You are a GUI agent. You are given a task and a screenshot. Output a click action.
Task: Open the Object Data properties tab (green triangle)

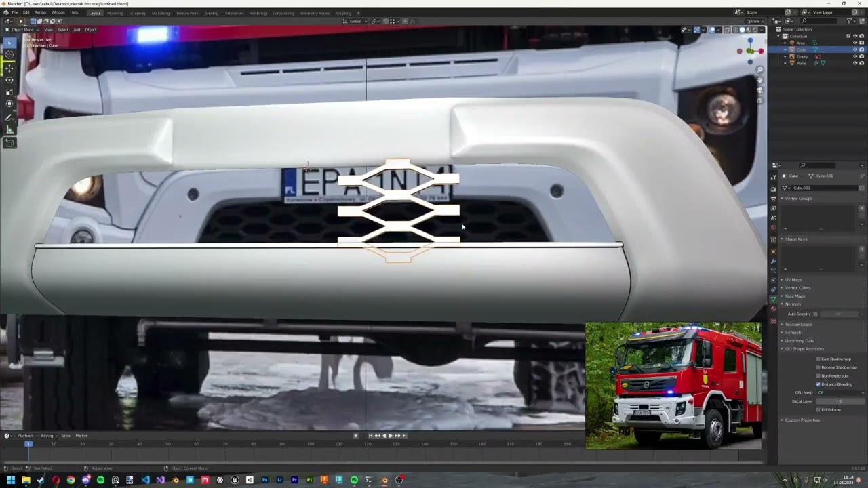coord(773,299)
